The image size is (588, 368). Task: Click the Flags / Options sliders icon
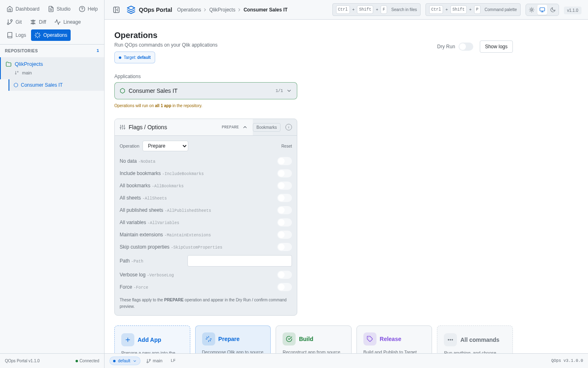[122, 127]
